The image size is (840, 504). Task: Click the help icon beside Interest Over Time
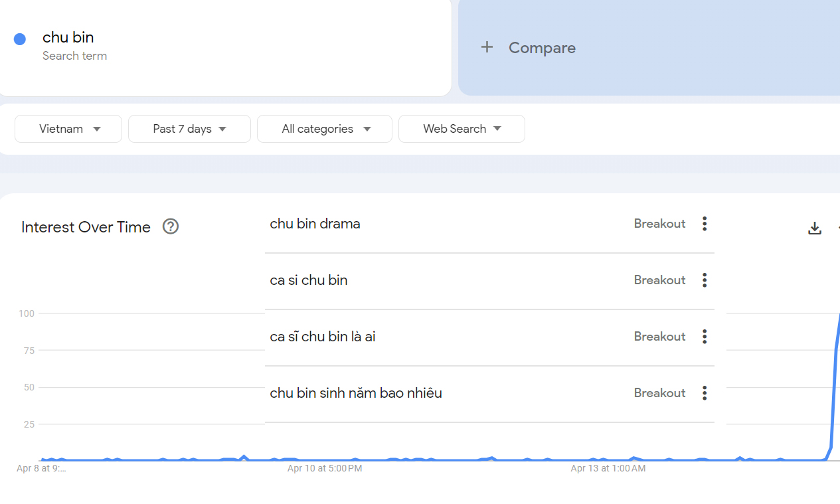pyautogui.click(x=171, y=227)
